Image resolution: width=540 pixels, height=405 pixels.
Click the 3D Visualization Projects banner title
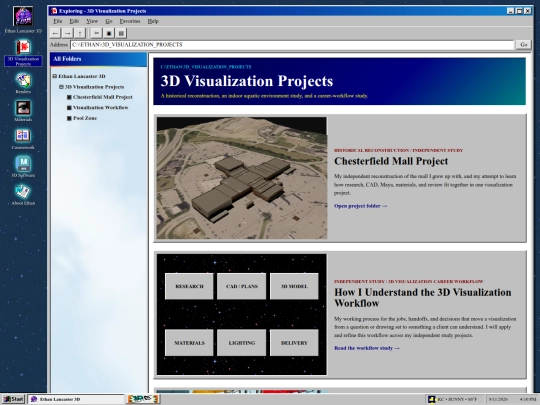(247, 81)
